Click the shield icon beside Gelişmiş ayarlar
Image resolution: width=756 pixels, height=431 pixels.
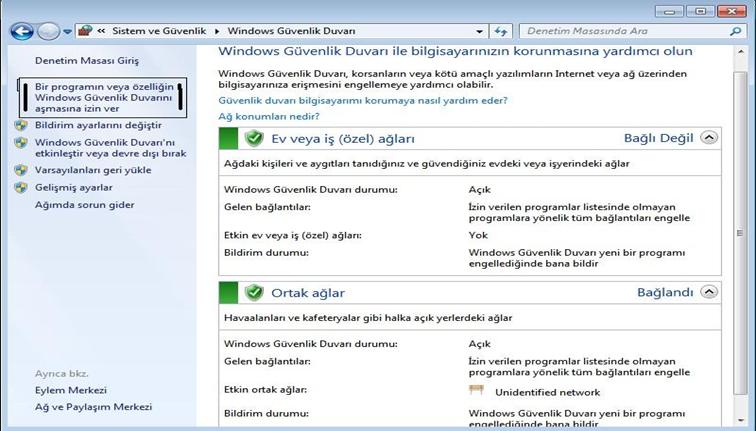pyautogui.click(x=21, y=188)
